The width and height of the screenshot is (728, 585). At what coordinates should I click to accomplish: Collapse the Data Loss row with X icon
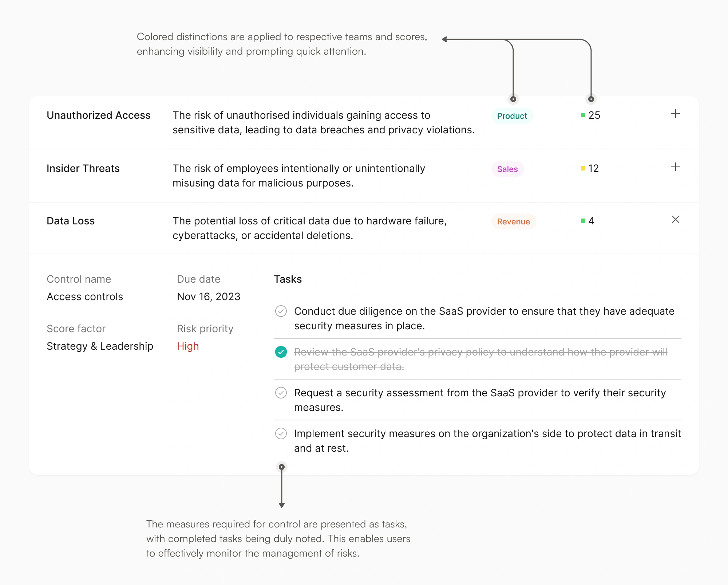pos(675,220)
